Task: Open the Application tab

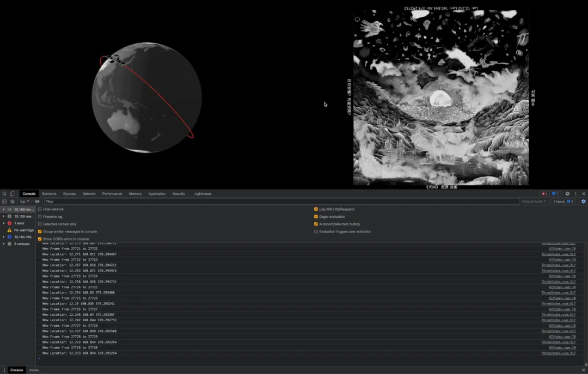Action: pyautogui.click(x=157, y=194)
